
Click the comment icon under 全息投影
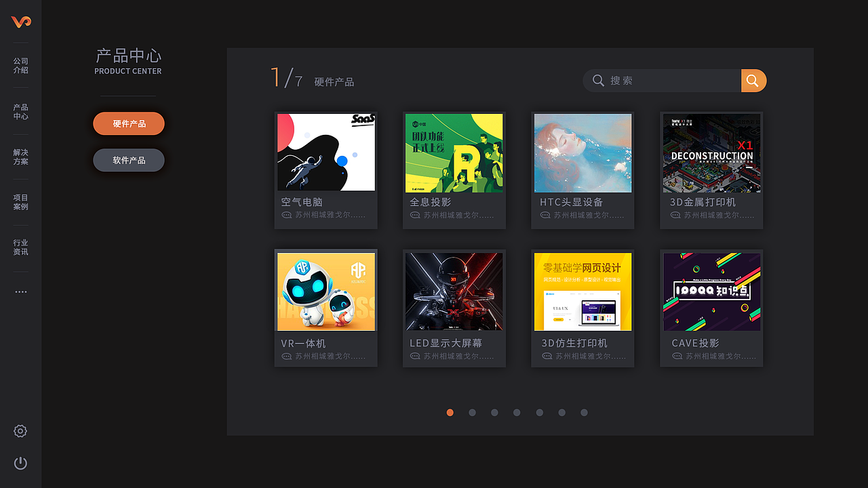coord(415,215)
